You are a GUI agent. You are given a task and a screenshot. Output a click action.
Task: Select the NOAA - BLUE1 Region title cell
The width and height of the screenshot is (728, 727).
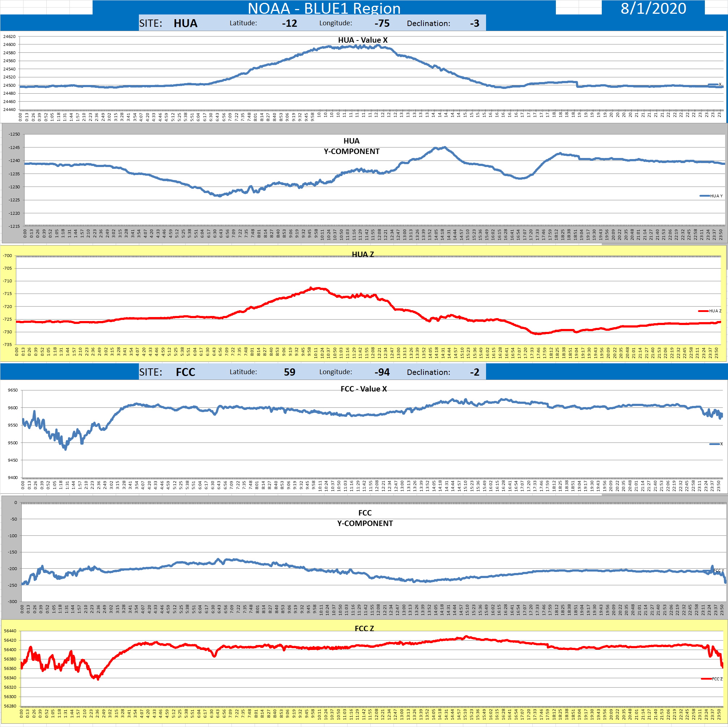(324, 8)
